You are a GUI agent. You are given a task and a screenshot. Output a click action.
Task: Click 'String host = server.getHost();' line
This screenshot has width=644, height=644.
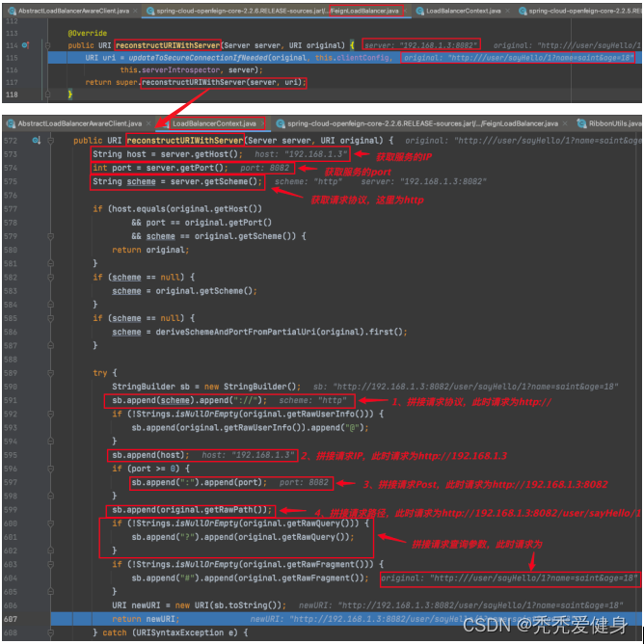[x=168, y=154]
